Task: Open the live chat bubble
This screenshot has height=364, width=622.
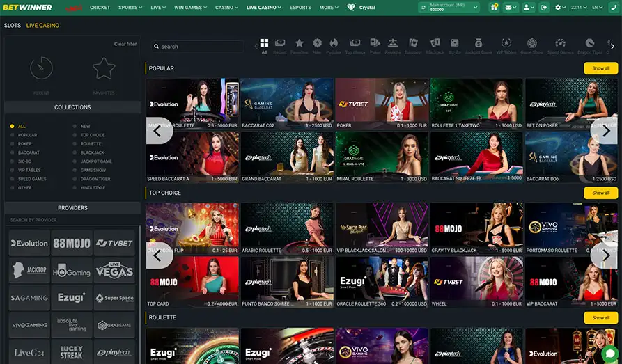Action: tap(610, 354)
